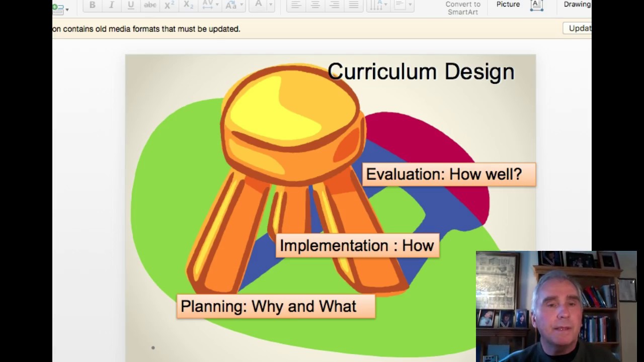
Task: Click the Drawing button
Action: point(577,5)
